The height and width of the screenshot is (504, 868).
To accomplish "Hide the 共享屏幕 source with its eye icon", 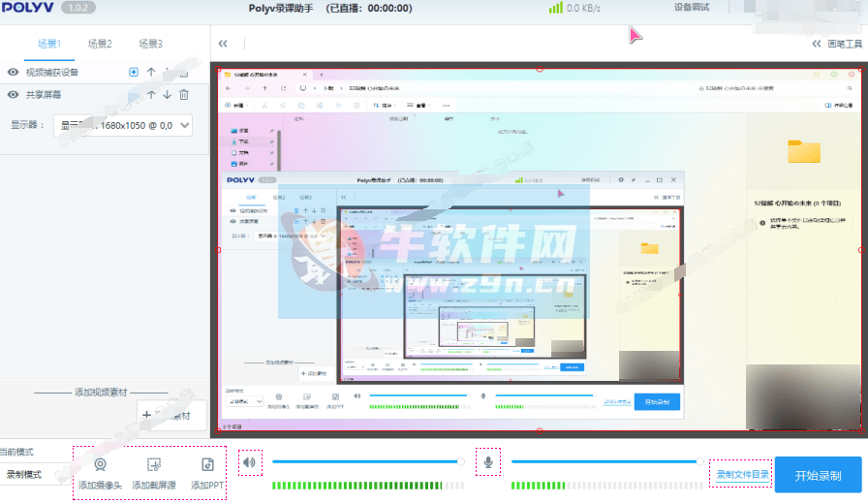I will (x=13, y=95).
